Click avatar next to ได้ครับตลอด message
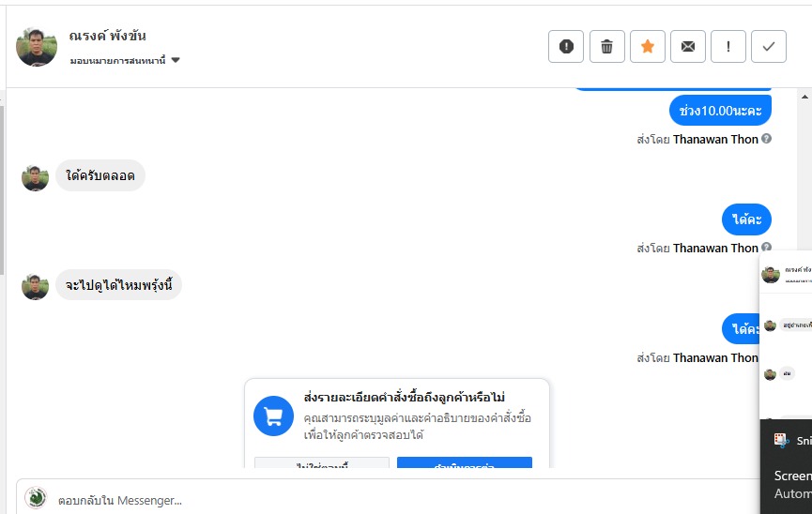Viewport: 812px width, 514px height. tap(35, 177)
